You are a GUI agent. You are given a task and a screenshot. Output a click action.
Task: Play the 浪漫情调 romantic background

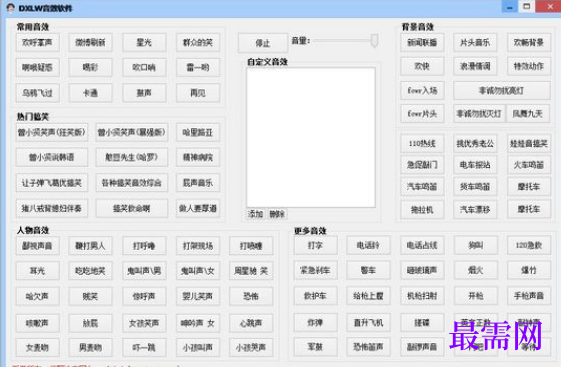pos(475,66)
